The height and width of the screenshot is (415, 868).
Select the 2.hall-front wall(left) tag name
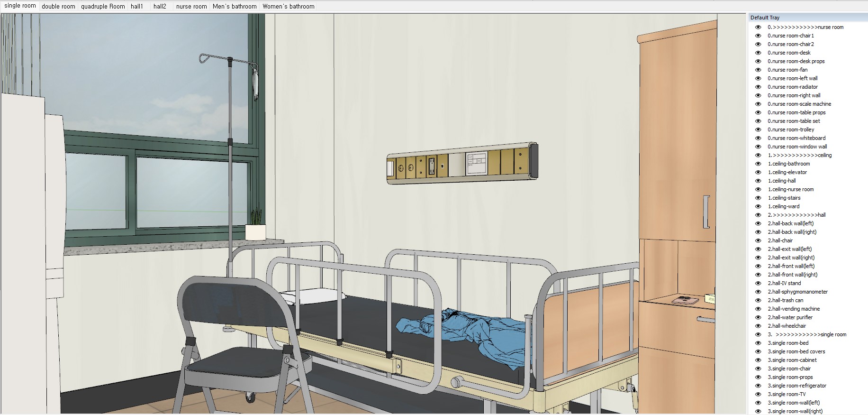tap(791, 266)
